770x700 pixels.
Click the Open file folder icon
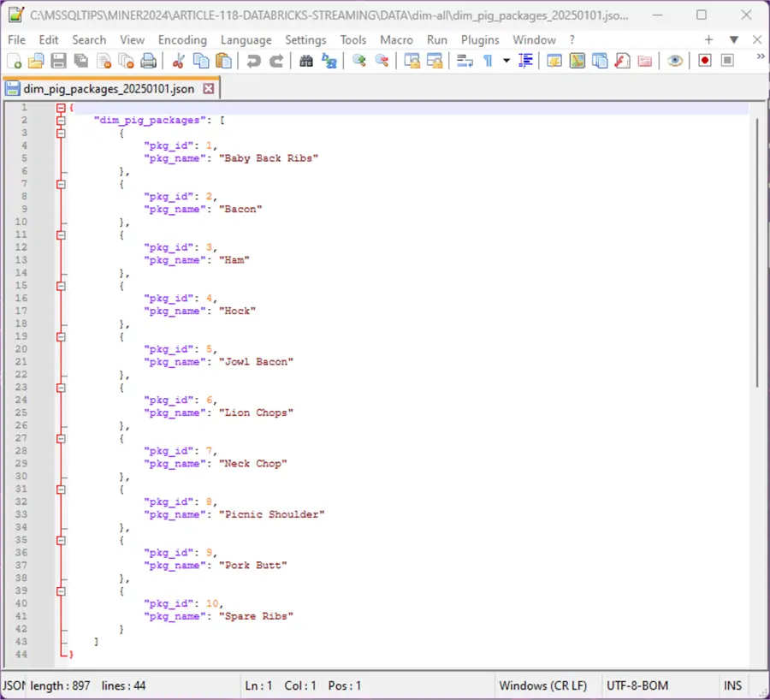point(36,61)
